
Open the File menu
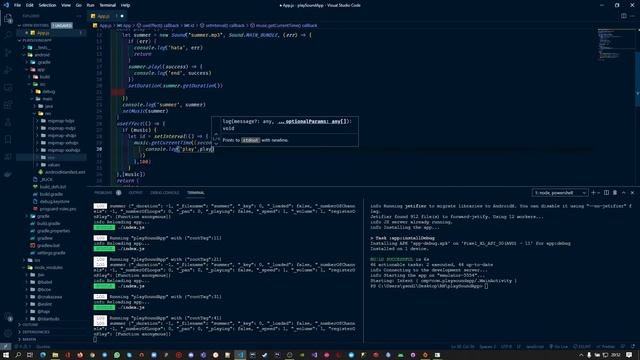click(x=17, y=5)
